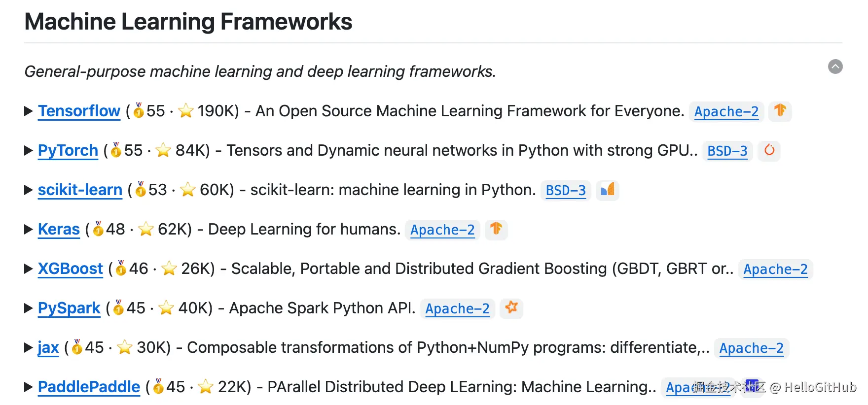
Task: Expand the Keras disclosure triangle
Action: [29, 230]
